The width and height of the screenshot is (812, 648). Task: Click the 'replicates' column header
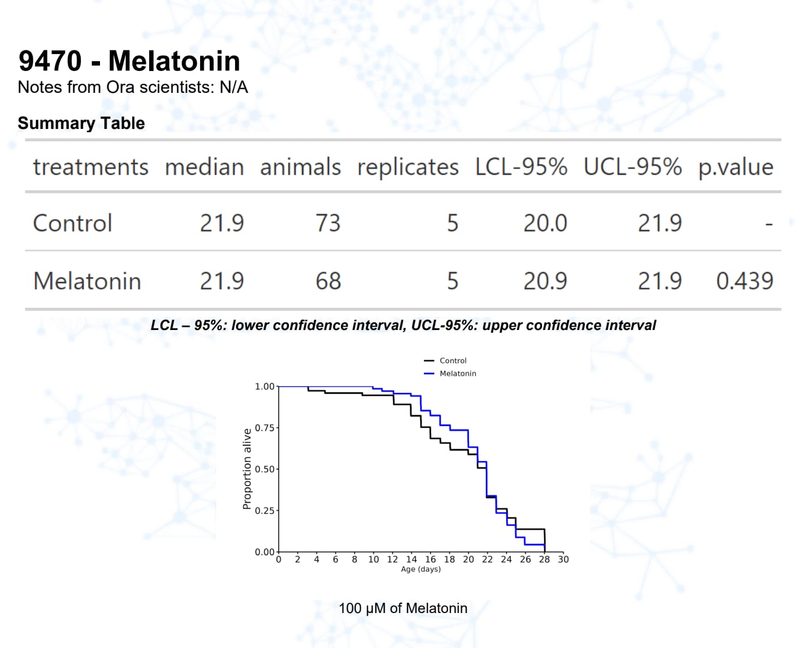[408, 167]
